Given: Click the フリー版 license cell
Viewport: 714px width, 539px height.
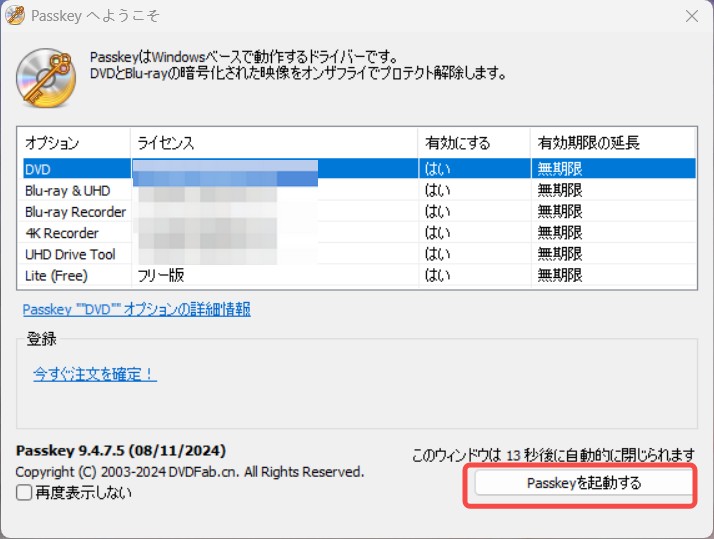Looking at the screenshot, I should [161, 275].
